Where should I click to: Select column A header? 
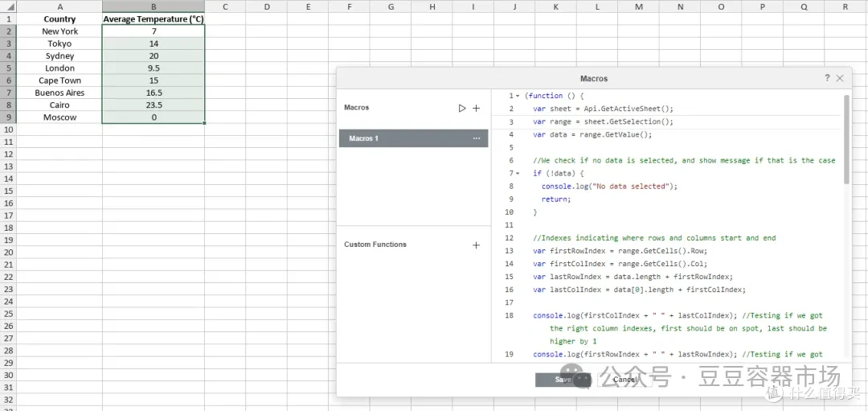pyautogui.click(x=59, y=6)
